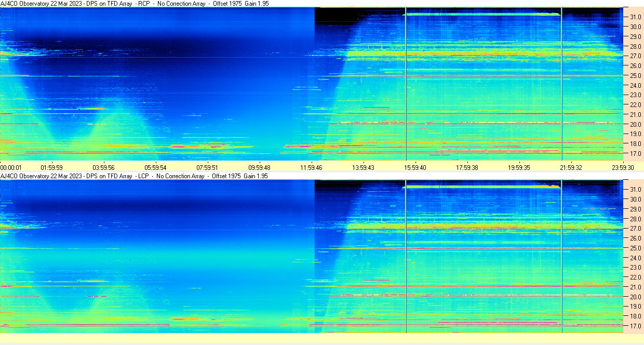
Task: Click the 22.0 frequency label in RCP panel
Action: click(x=636, y=105)
